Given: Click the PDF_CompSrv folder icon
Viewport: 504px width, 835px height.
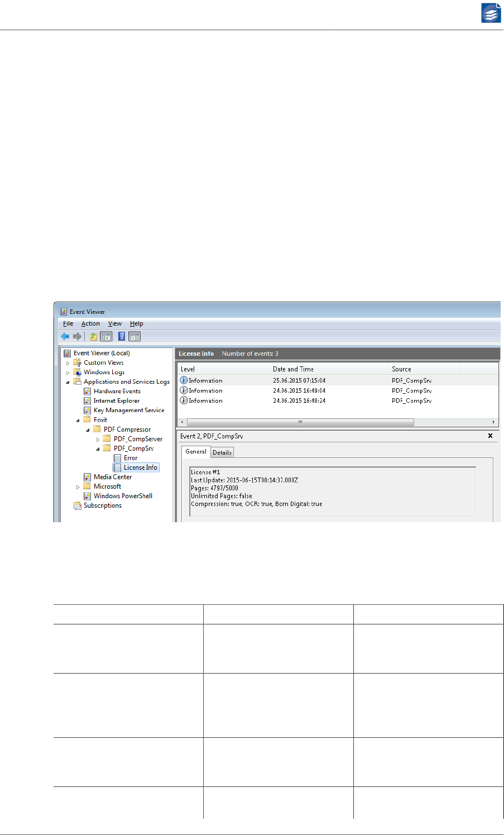Looking at the screenshot, I should click(x=107, y=448).
